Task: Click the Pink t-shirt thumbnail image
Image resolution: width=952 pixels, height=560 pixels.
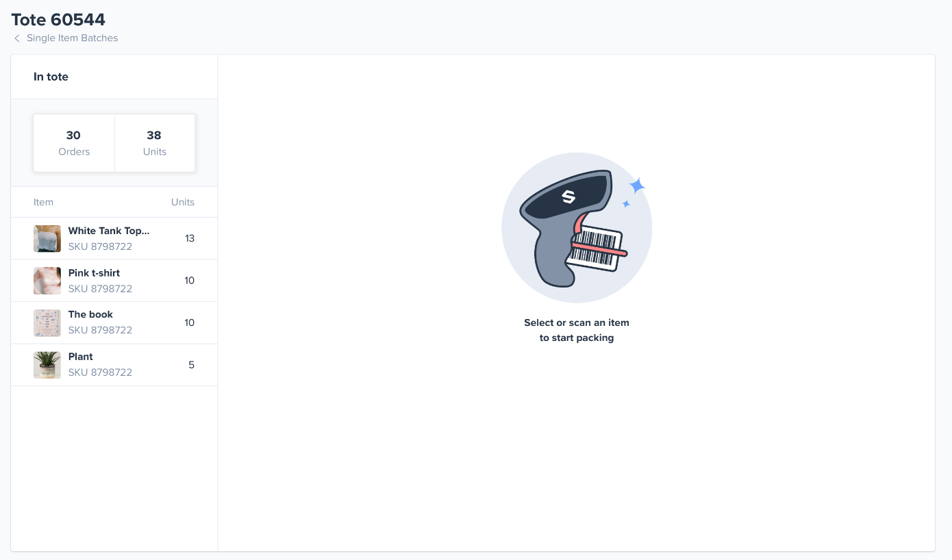Action: [x=47, y=281]
